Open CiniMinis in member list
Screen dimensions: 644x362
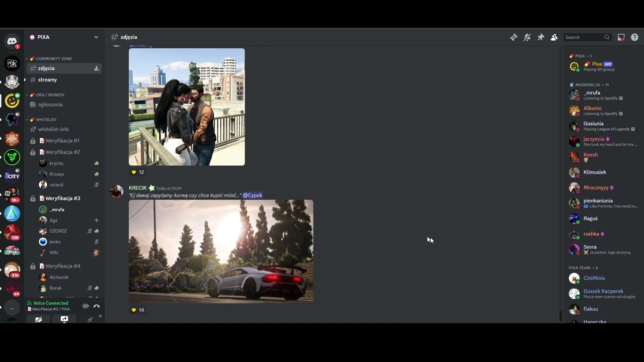[x=603, y=278]
